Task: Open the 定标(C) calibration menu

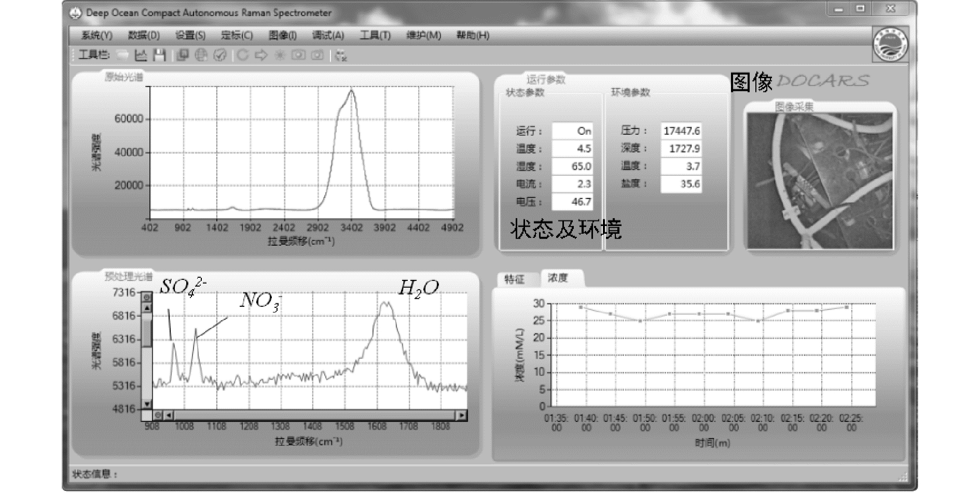Action: coord(237,35)
